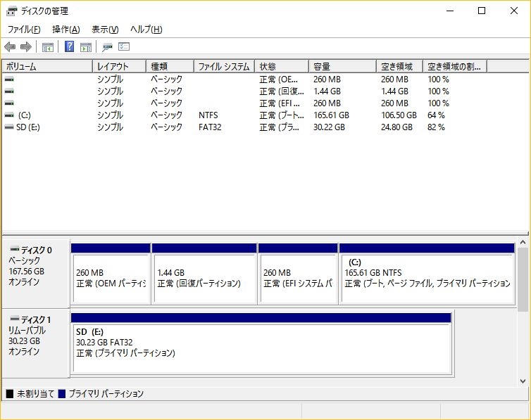Sort by the 空き領域の割... column header
Image resolution: width=531 pixels, height=420 pixels.
(x=455, y=66)
